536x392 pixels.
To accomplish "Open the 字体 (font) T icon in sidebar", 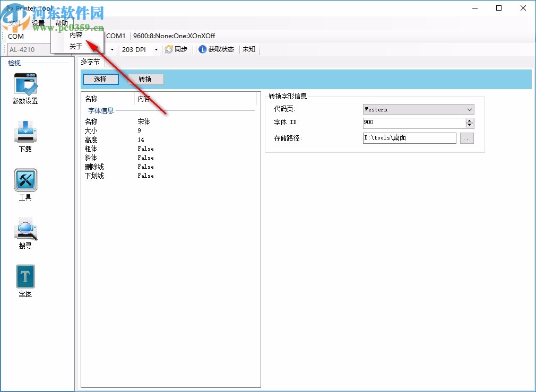I will click(x=25, y=276).
